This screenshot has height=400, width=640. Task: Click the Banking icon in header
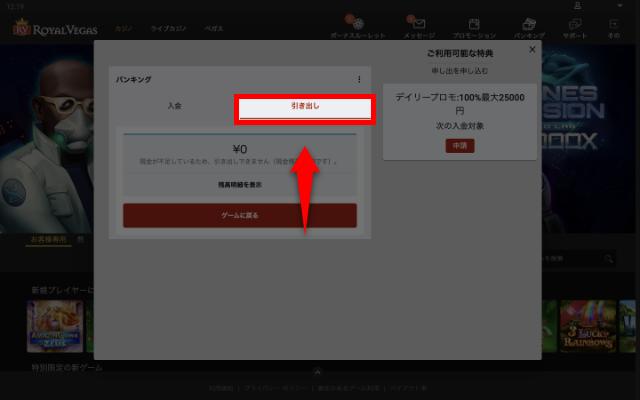pyautogui.click(x=528, y=26)
